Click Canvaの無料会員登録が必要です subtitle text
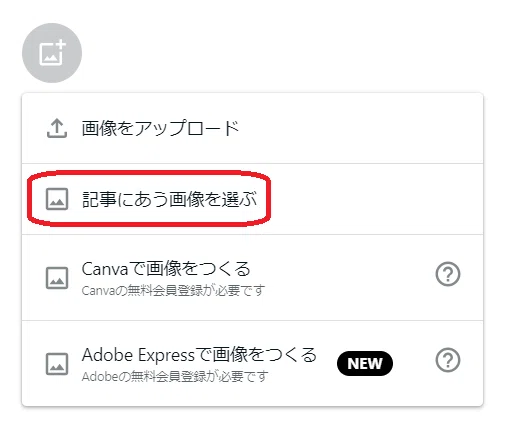The height and width of the screenshot is (430, 511). click(x=173, y=291)
